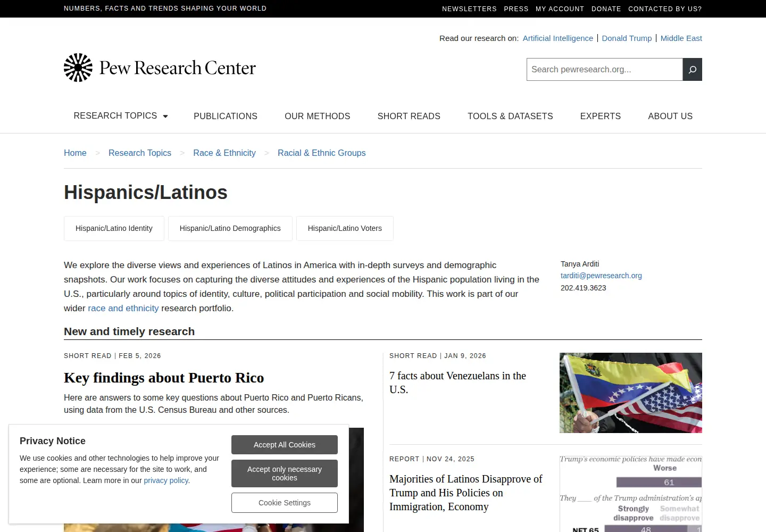Click the search magnifier icon button
The width and height of the screenshot is (766, 532).
pyautogui.click(x=692, y=70)
